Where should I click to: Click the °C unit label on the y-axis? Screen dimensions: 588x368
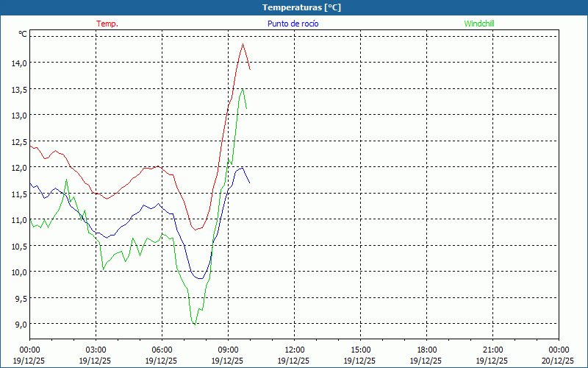point(23,34)
